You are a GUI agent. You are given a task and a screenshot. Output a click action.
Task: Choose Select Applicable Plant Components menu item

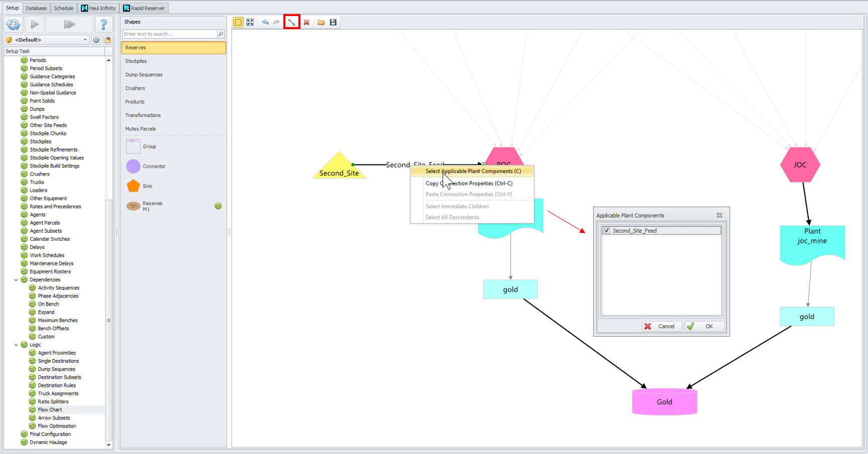click(x=473, y=171)
